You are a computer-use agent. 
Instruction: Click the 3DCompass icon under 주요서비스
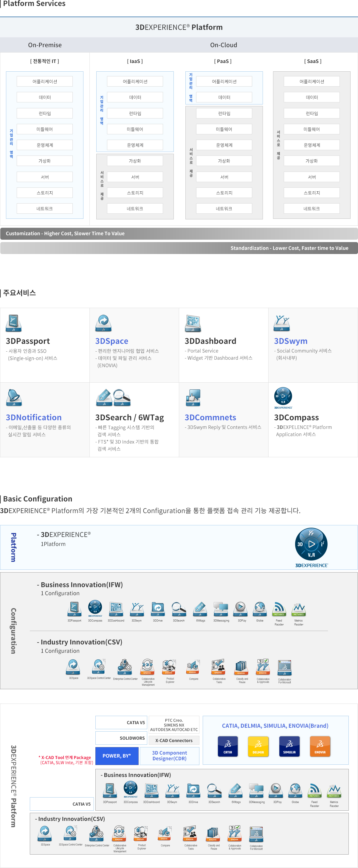click(283, 398)
